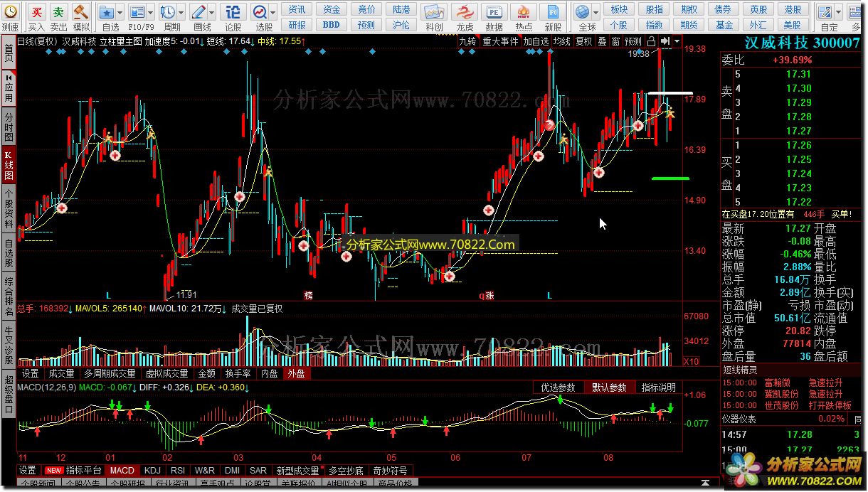Expand the 自定 custom dropdown arrow
The image size is (868, 492).
coord(839,13)
